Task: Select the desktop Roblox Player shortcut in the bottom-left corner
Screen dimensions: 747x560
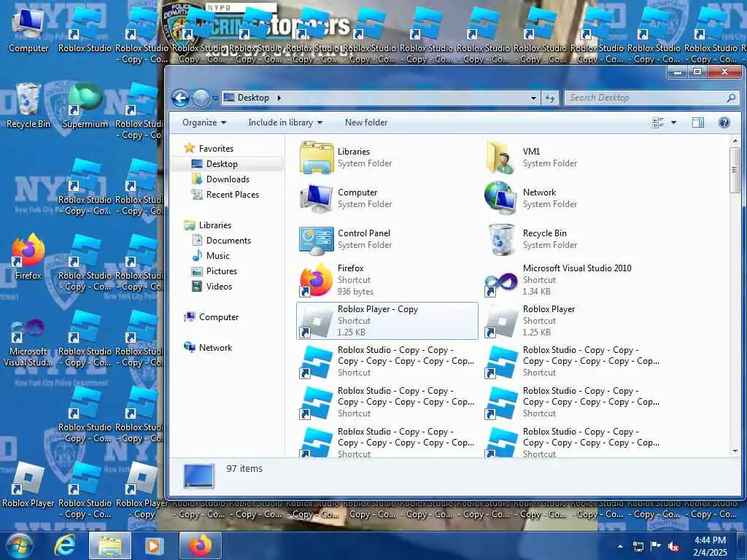Action: [28, 485]
